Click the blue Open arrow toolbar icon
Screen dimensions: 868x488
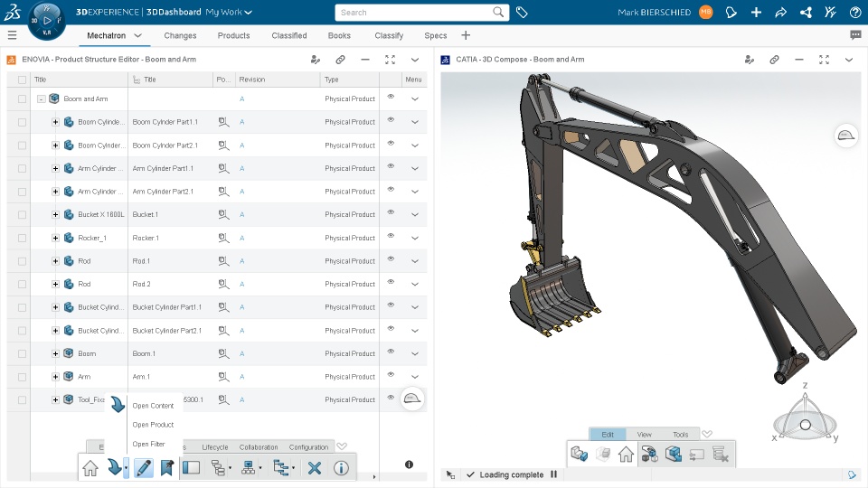tap(114, 468)
